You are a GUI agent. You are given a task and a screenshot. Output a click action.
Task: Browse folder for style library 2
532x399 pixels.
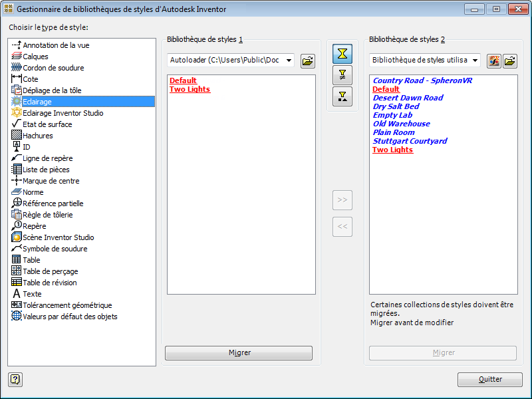(510, 61)
